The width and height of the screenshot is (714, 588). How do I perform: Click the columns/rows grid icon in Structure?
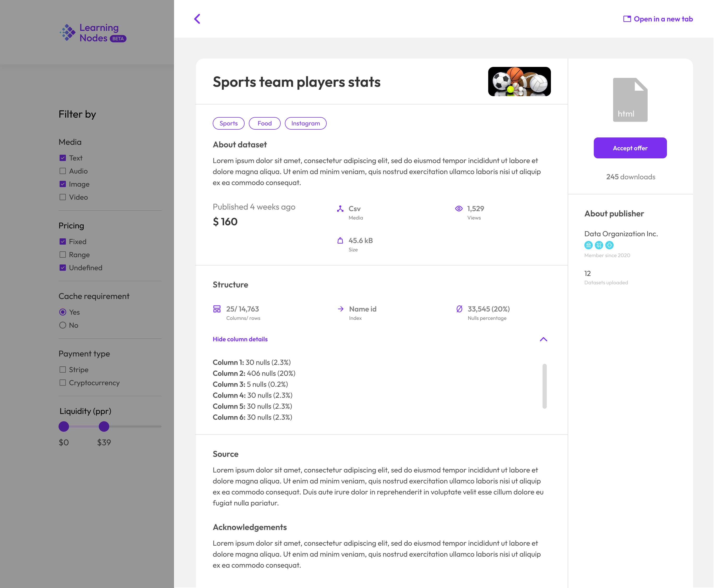[x=217, y=309]
